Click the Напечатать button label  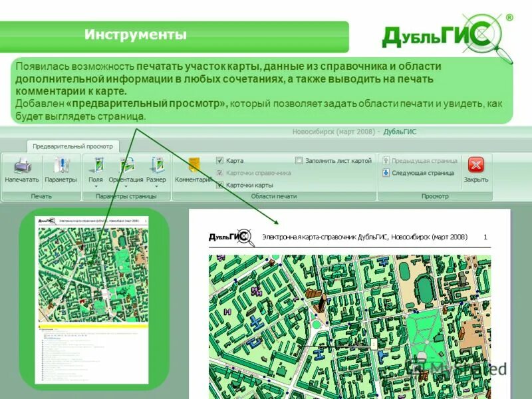tap(22, 180)
